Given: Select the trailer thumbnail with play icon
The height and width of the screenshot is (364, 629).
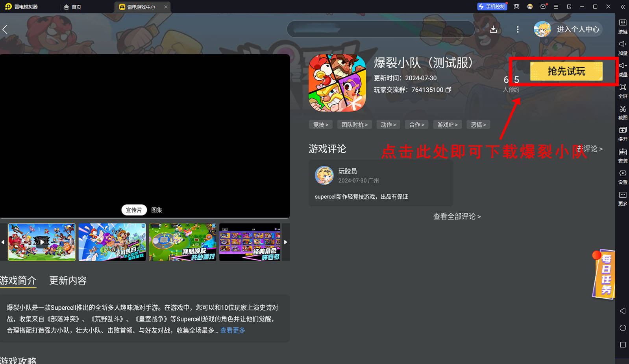Looking at the screenshot, I should point(42,242).
